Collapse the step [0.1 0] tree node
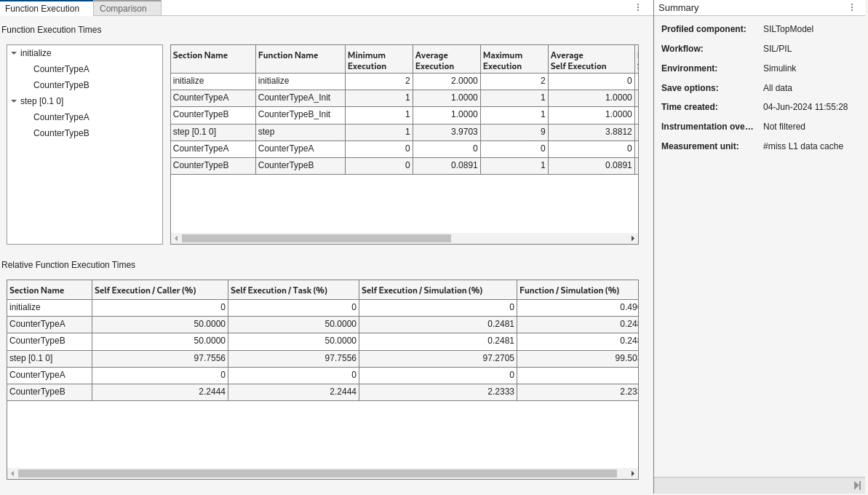This screenshot has height=495, width=868. (x=14, y=101)
